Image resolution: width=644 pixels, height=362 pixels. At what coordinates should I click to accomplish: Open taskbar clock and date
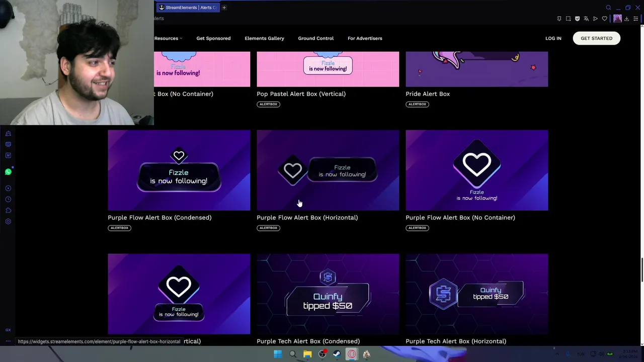coord(628,354)
